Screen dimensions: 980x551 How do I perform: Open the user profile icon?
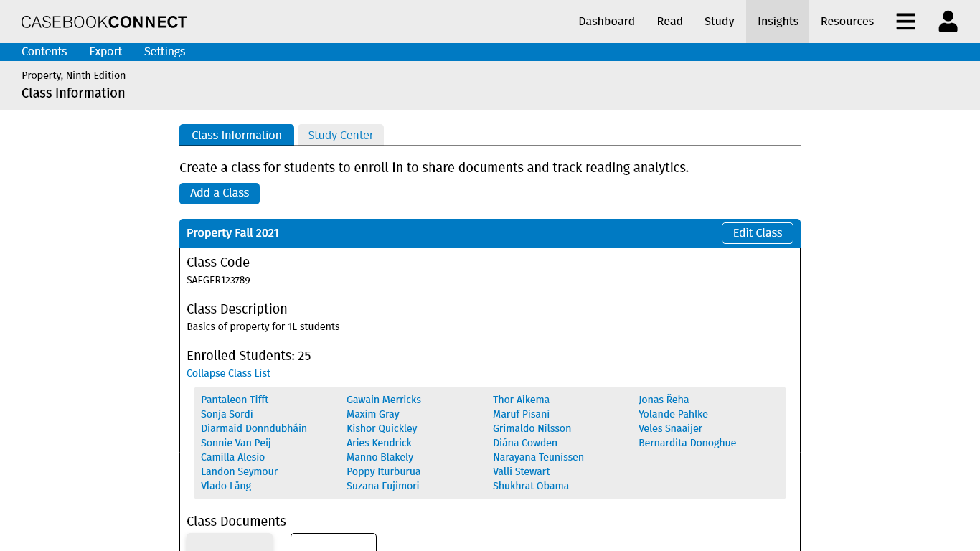[948, 22]
